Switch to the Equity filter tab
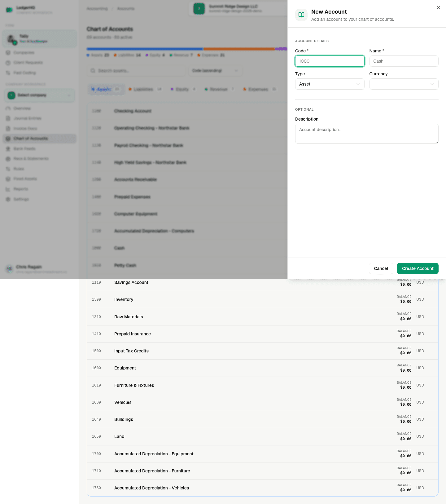 (x=183, y=89)
